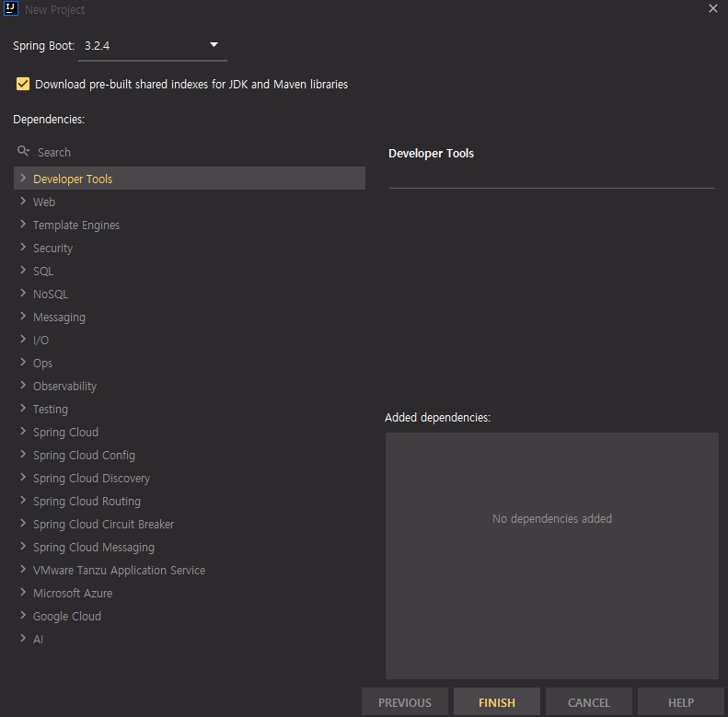The image size is (728, 717).
Task: Select the I/O category label
Action: tap(40, 341)
